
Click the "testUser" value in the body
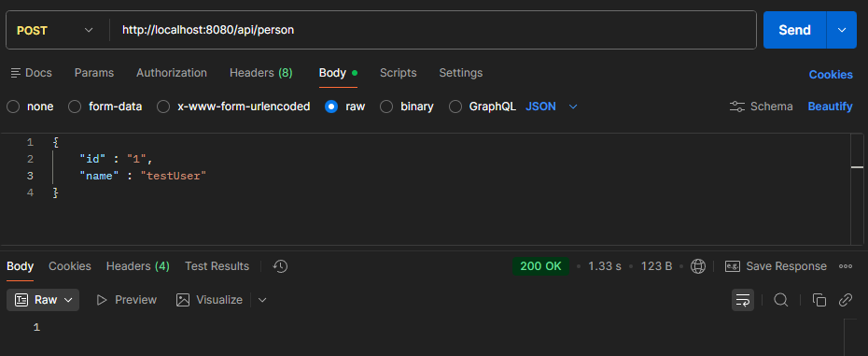[174, 176]
